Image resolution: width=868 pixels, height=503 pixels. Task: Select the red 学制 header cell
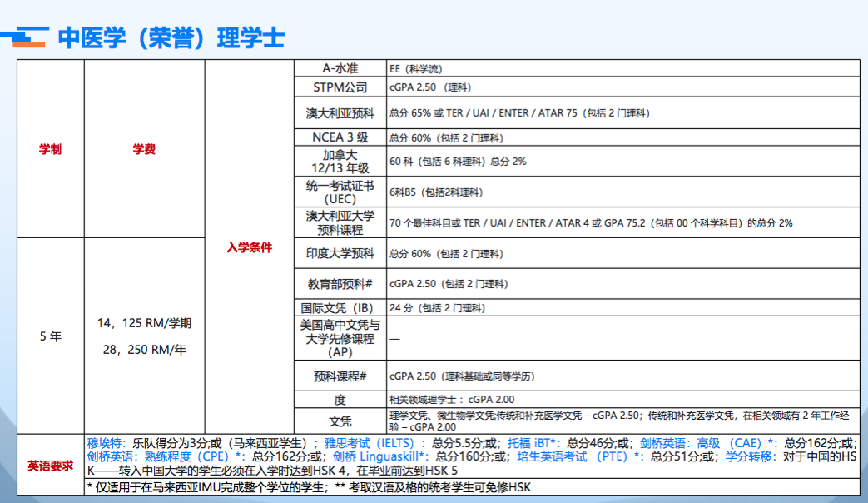pos(50,150)
